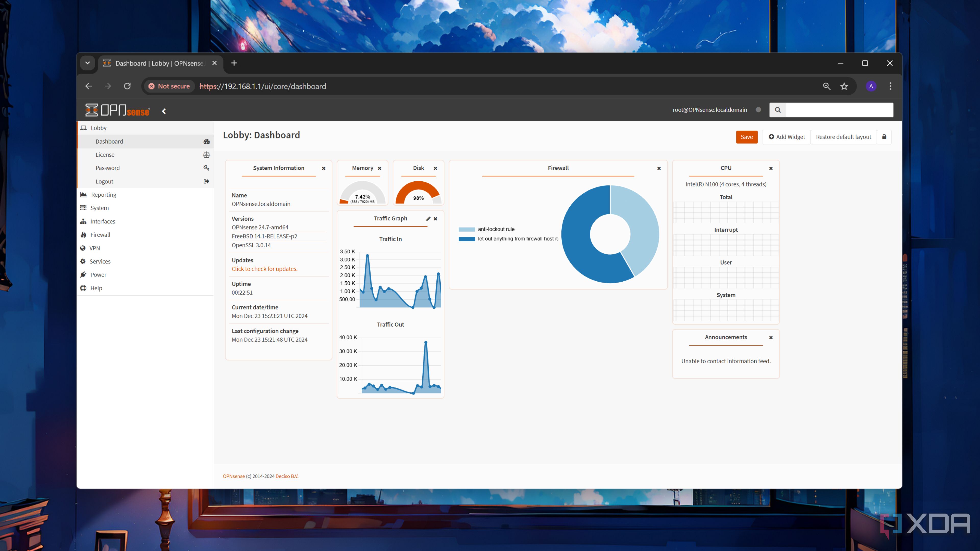The width and height of the screenshot is (980, 551).
Task: Select the key icon beside Password
Action: [x=206, y=167]
